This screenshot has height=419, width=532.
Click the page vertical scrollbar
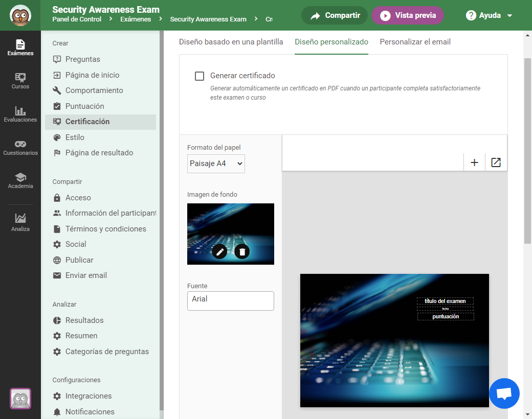pyautogui.click(x=527, y=151)
